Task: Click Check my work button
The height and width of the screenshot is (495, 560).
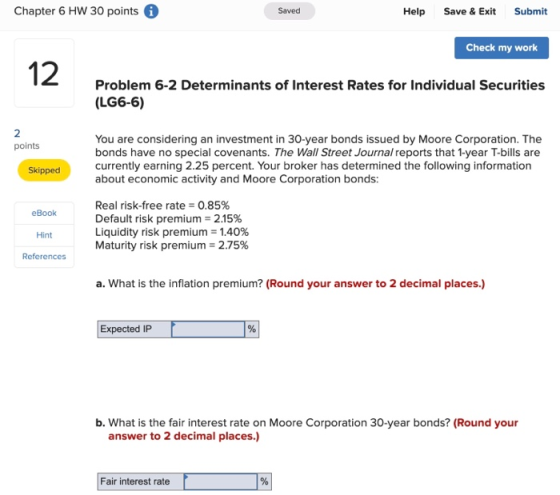Action: click(x=501, y=48)
